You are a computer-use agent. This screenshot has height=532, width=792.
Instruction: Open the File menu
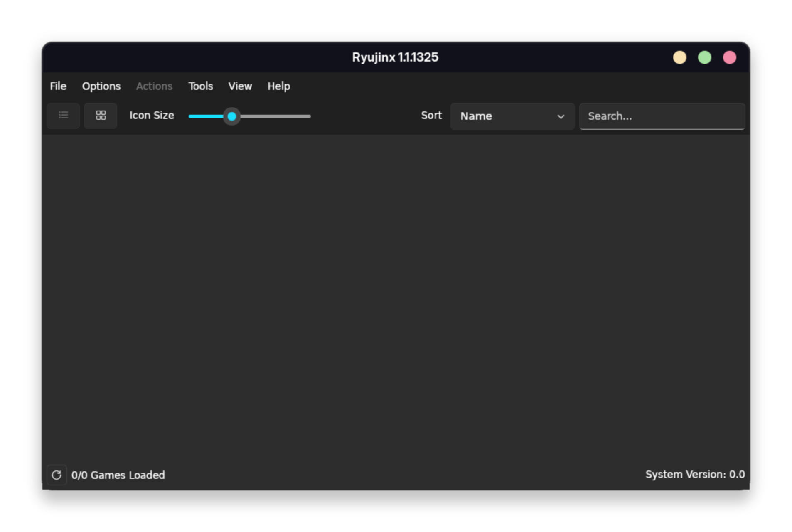coord(58,86)
